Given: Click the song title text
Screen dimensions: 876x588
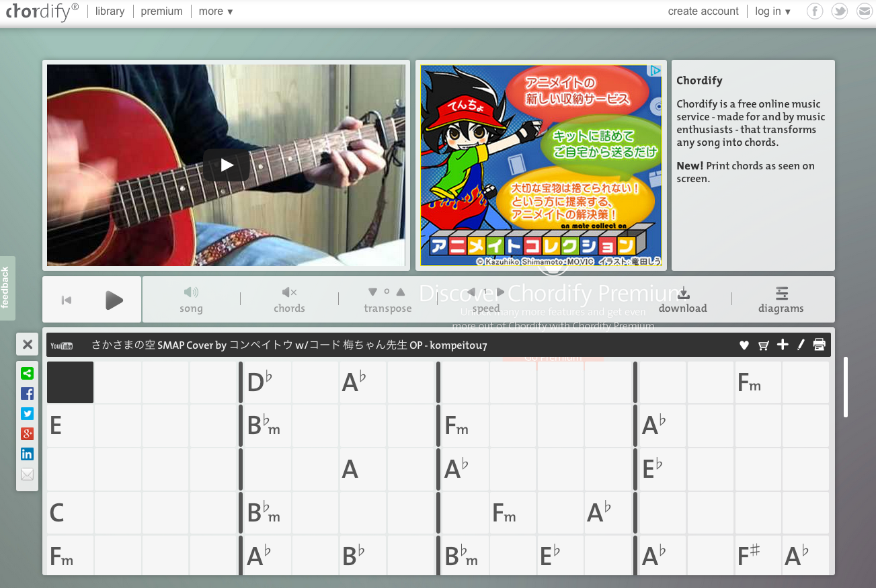Looking at the screenshot, I should pyautogui.click(x=289, y=345).
